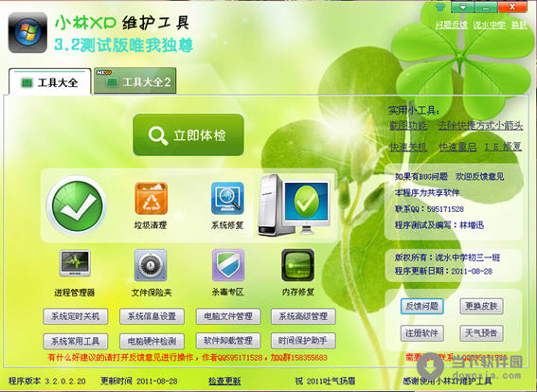Click the 检查更新 check update link

click(224, 381)
